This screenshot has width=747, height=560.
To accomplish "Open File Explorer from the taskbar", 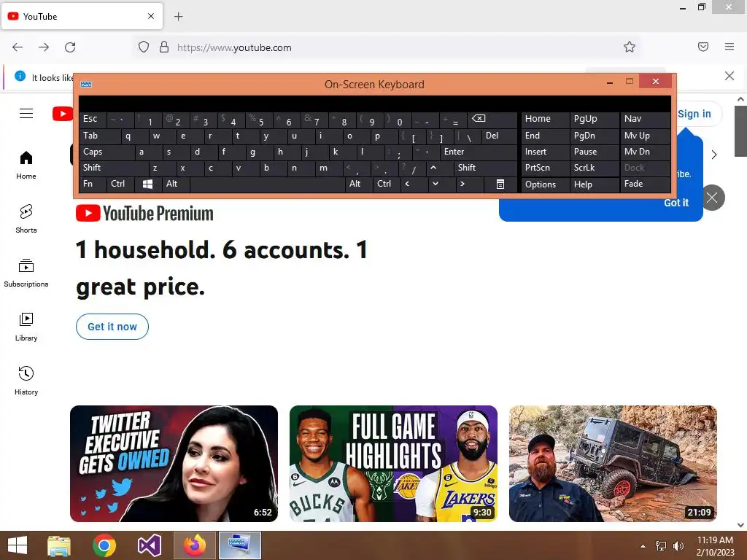I will click(x=59, y=545).
